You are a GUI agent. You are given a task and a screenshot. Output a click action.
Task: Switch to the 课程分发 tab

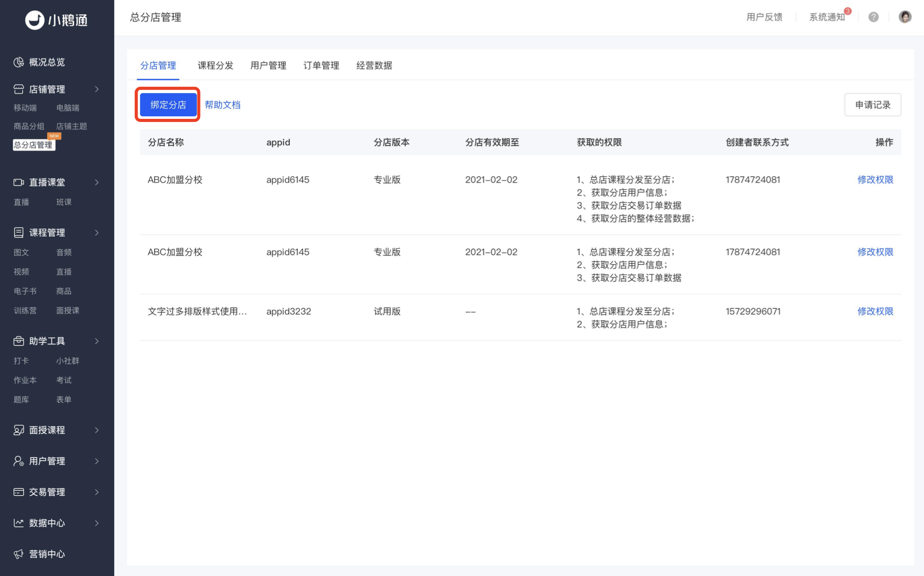click(215, 66)
